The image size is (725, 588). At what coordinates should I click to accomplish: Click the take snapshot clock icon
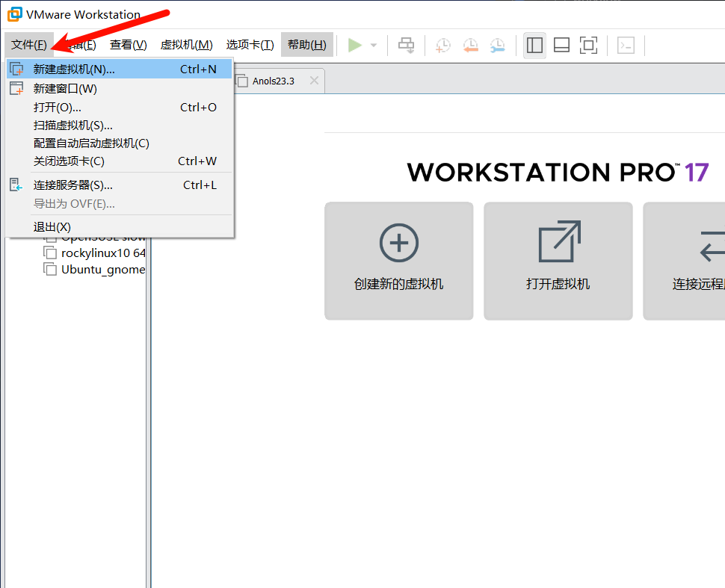(443, 46)
